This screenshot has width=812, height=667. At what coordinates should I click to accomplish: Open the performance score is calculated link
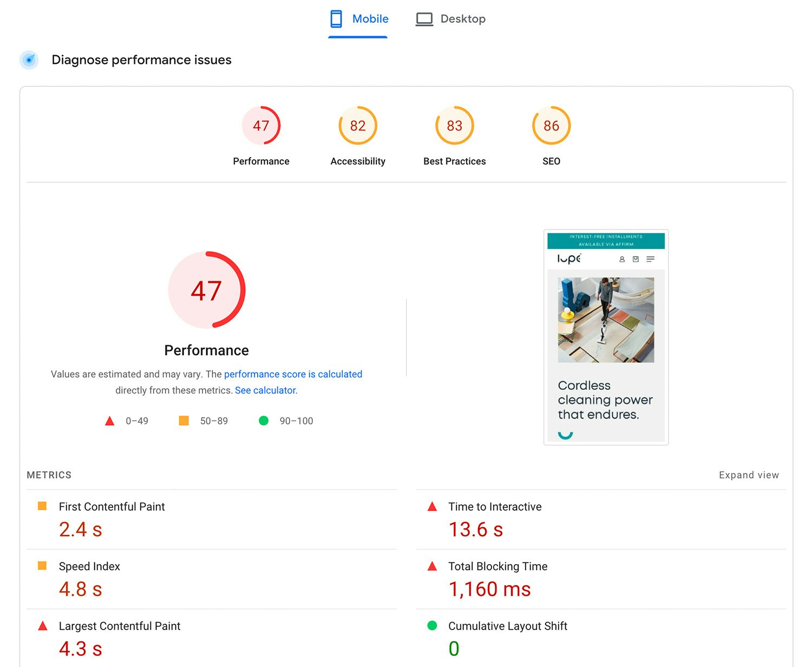coord(293,374)
